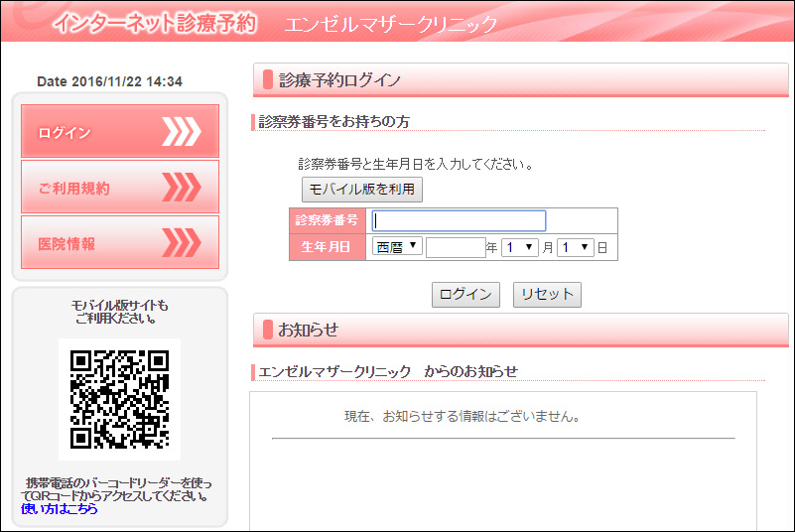Open the 西暦 era dropdown

pos(397,247)
